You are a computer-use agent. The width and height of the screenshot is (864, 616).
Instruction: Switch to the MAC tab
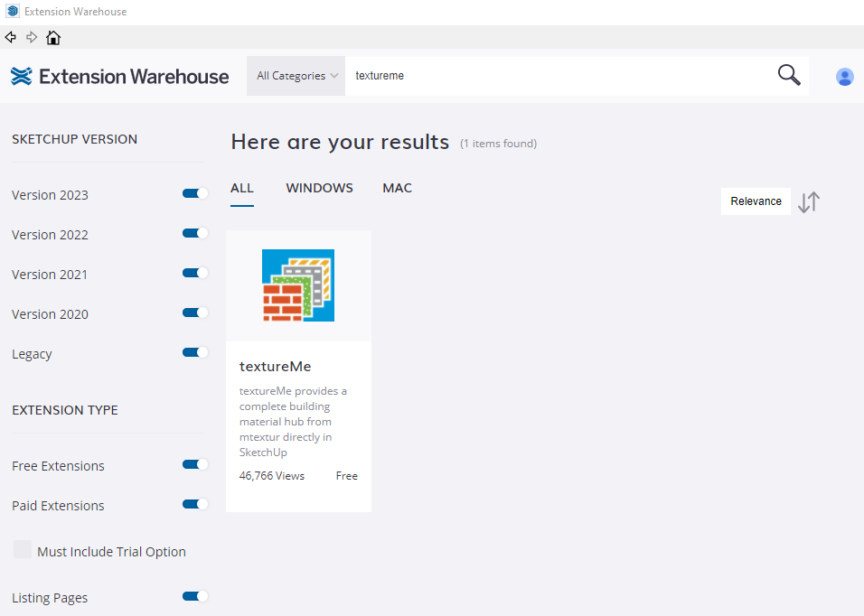397,188
